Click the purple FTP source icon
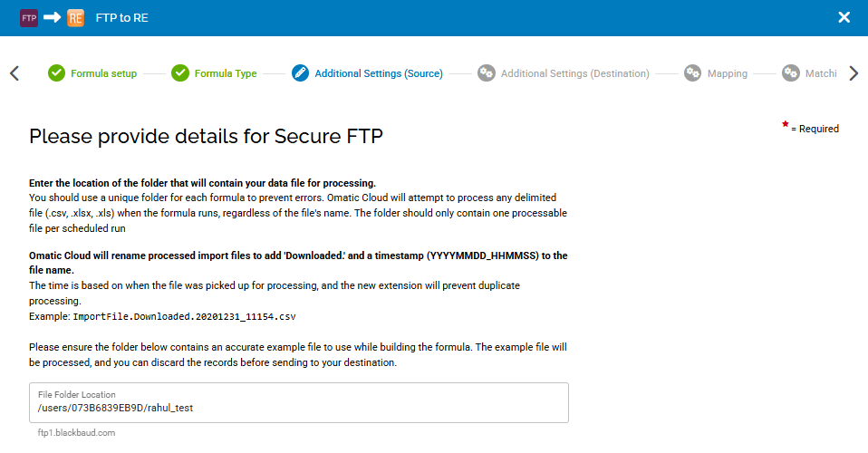Viewport: 868px width, 453px height. [29, 17]
